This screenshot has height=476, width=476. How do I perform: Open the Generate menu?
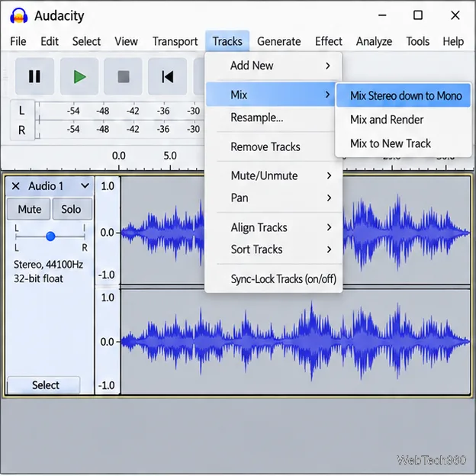point(278,41)
